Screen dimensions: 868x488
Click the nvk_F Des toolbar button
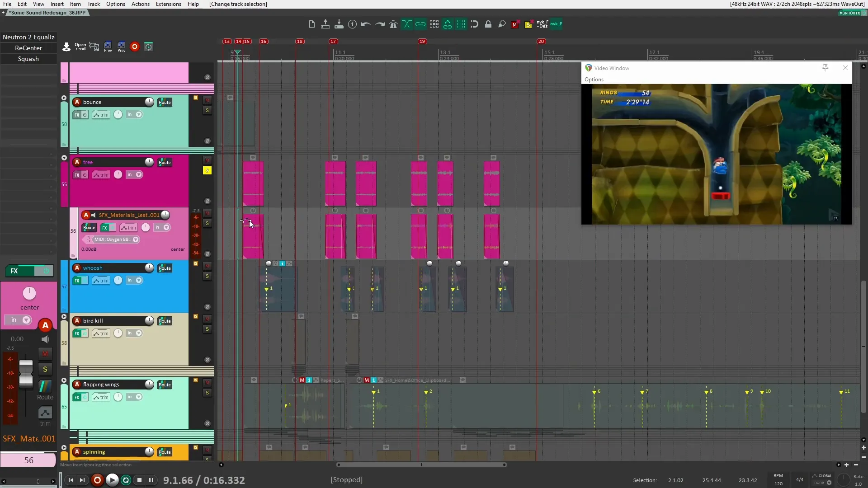(542, 24)
